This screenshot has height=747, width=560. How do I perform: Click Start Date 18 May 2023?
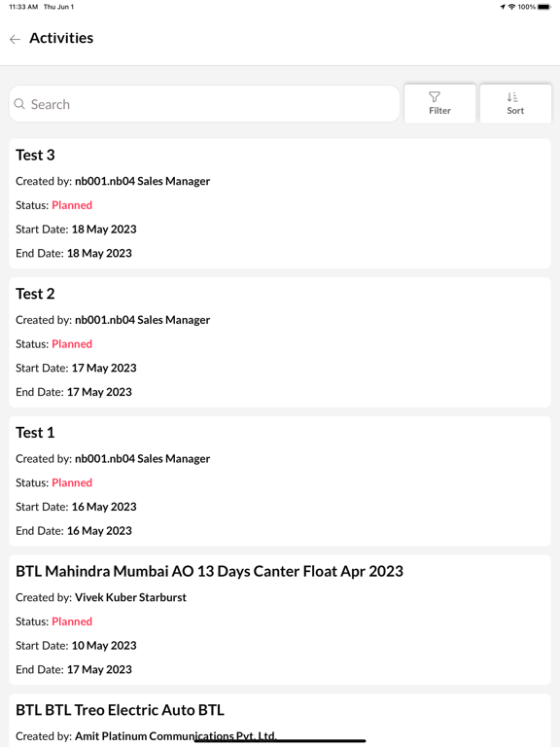pyautogui.click(x=76, y=230)
